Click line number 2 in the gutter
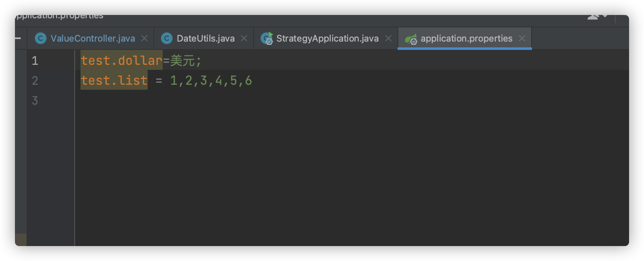Viewport: 644px width, 261px height. pyautogui.click(x=35, y=80)
